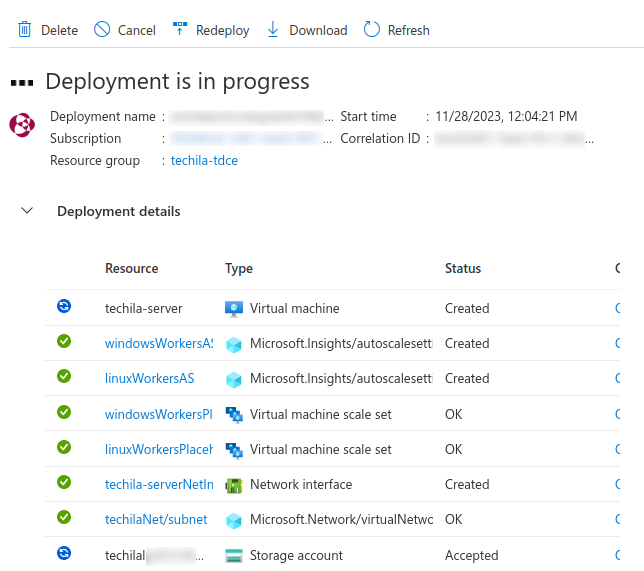Collapse the Deployment details section
The width and height of the screenshot is (644, 571).
(27, 211)
